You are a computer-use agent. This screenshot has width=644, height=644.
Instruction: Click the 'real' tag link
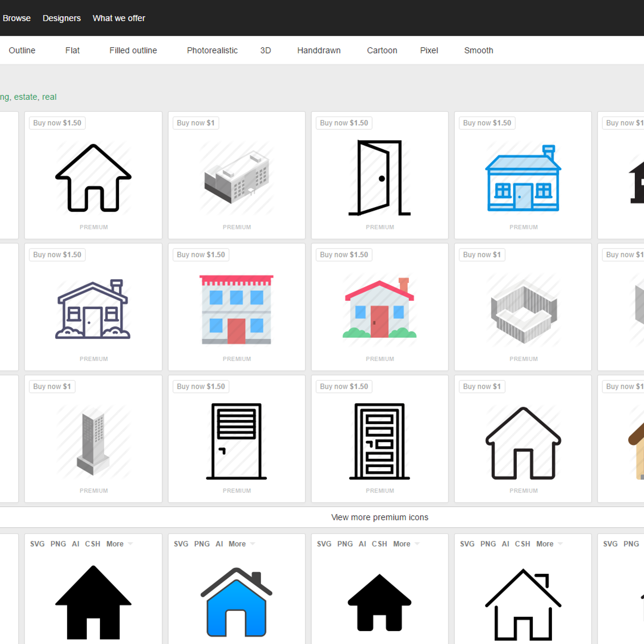click(49, 97)
